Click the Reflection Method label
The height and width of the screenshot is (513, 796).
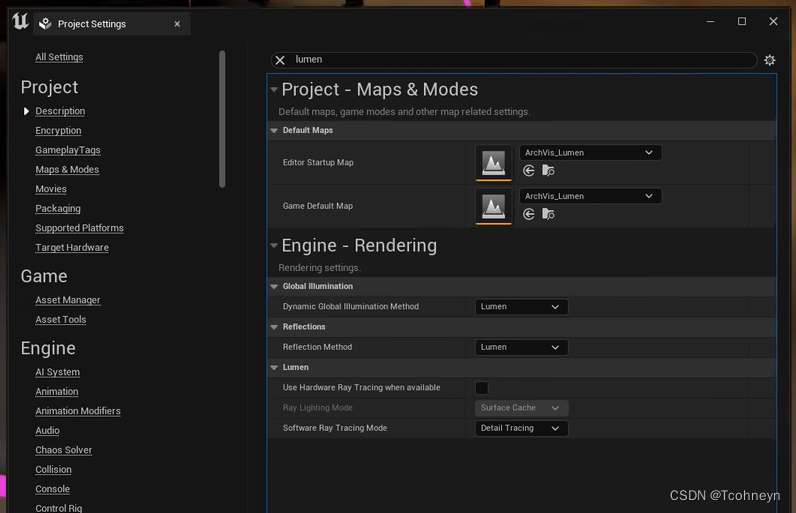317,347
